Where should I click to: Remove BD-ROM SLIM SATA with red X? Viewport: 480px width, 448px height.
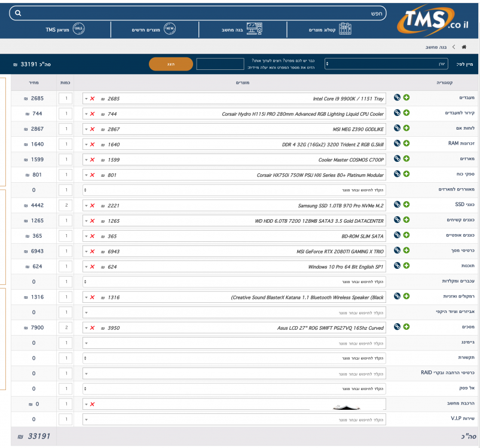pos(92,236)
